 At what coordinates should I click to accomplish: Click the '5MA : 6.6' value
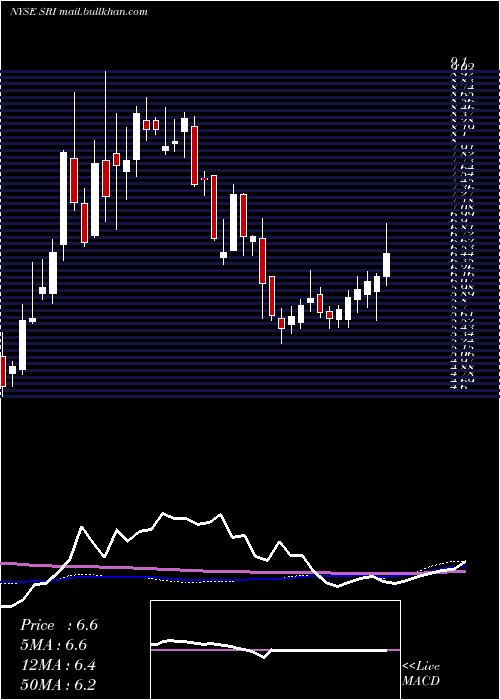[x=53, y=645]
